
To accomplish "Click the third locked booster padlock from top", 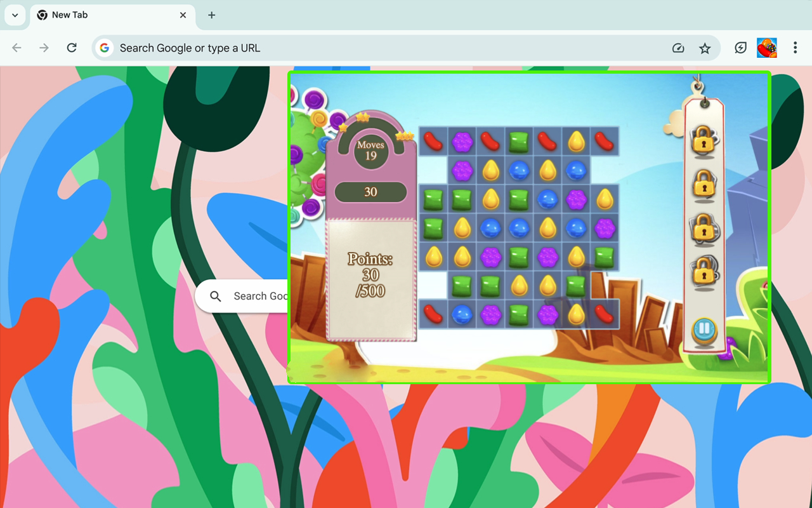I will coord(703,228).
